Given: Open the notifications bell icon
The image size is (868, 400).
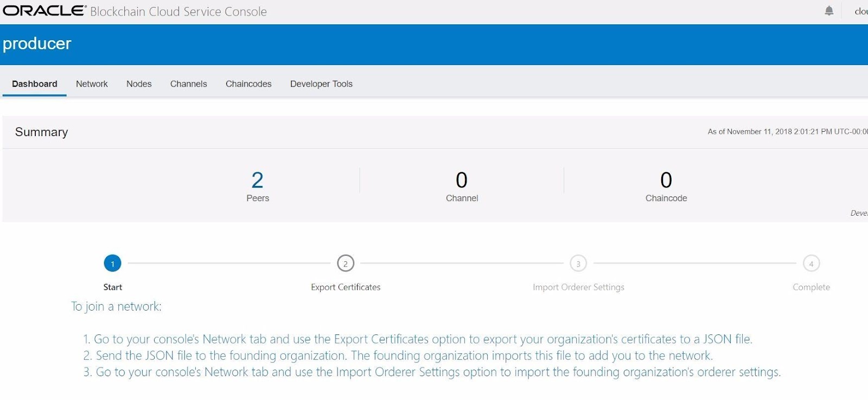Looking at the screenshot, I should coord(829,11).
